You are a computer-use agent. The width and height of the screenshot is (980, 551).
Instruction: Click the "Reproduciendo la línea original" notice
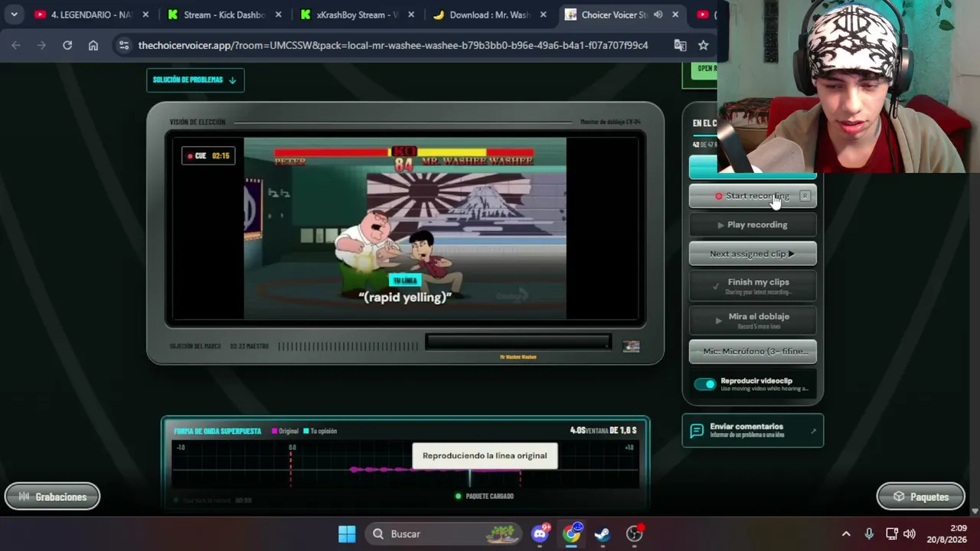point(485,456)
